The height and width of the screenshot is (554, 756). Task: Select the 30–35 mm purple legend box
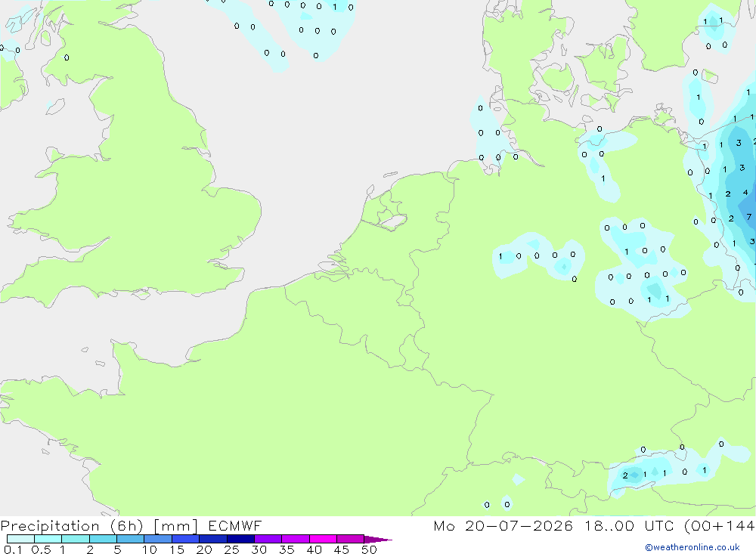point(268,539)
